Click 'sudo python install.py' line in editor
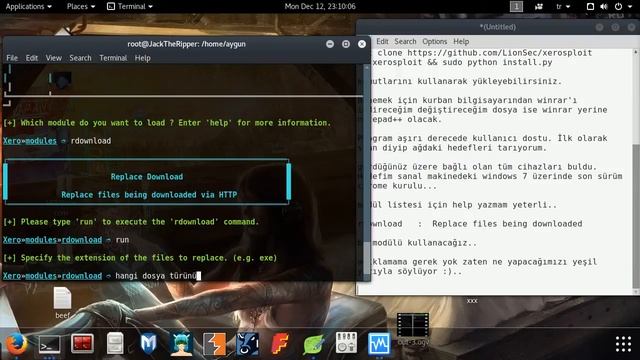640x360 pixels. point(497,62)
